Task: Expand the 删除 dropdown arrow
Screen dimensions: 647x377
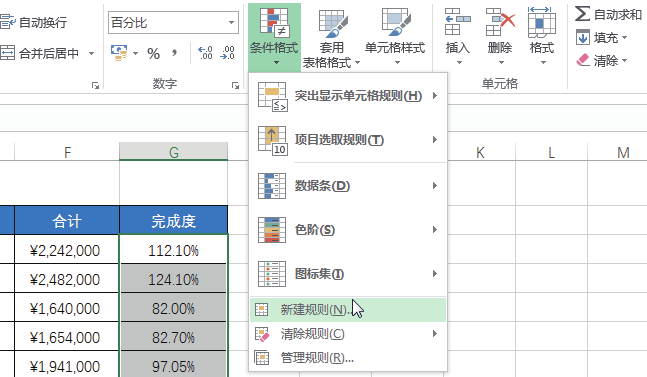Action: click(x=501, y=63)
